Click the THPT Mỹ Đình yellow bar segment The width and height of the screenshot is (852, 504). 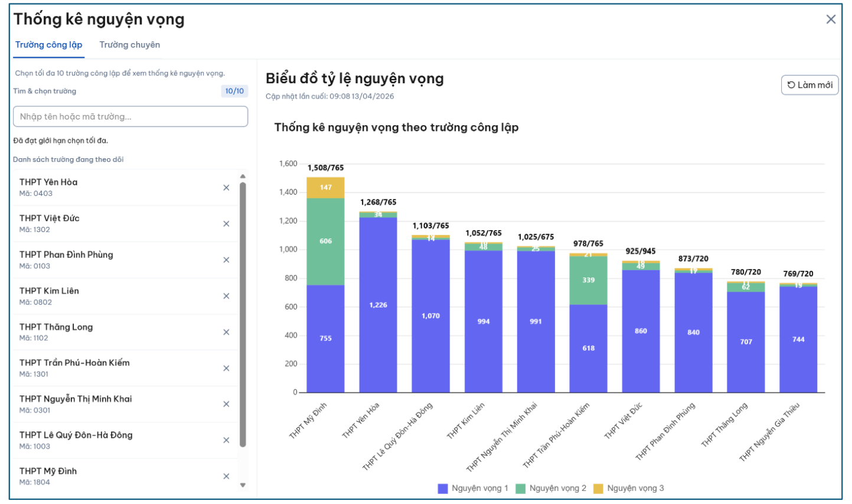[x=325, y=188]
